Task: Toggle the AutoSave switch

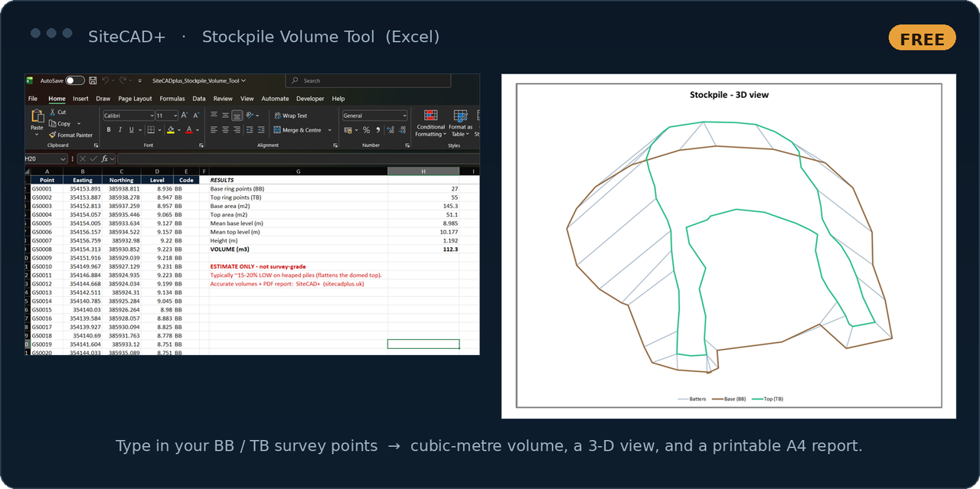Action: (x=75, y=80)
